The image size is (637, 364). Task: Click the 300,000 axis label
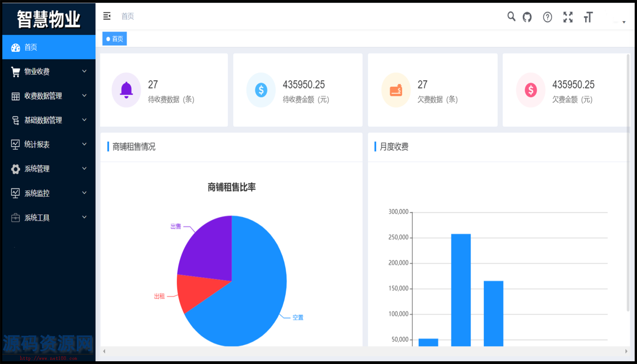[399, 212]
